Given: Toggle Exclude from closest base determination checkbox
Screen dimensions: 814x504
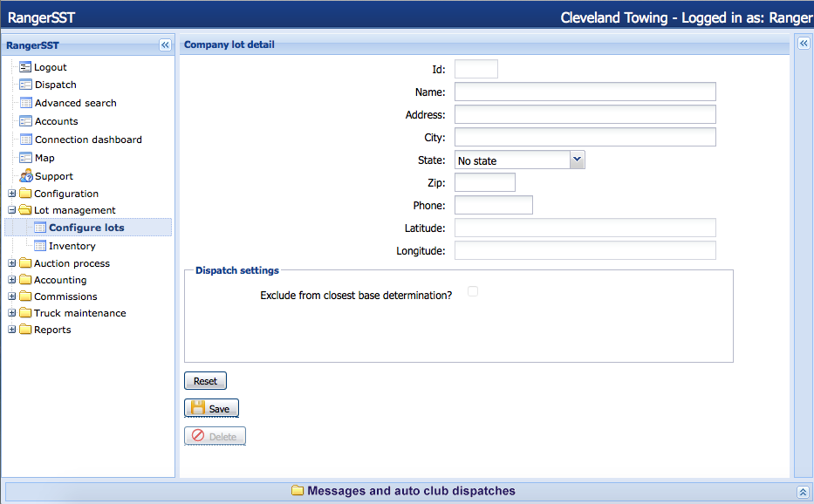Looking at the screenshot, I should pos(473,291).
